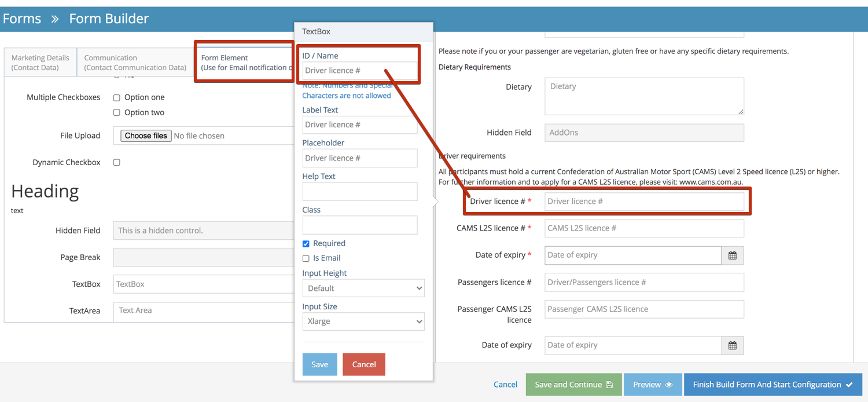Open form Preview

pos(653,385)
